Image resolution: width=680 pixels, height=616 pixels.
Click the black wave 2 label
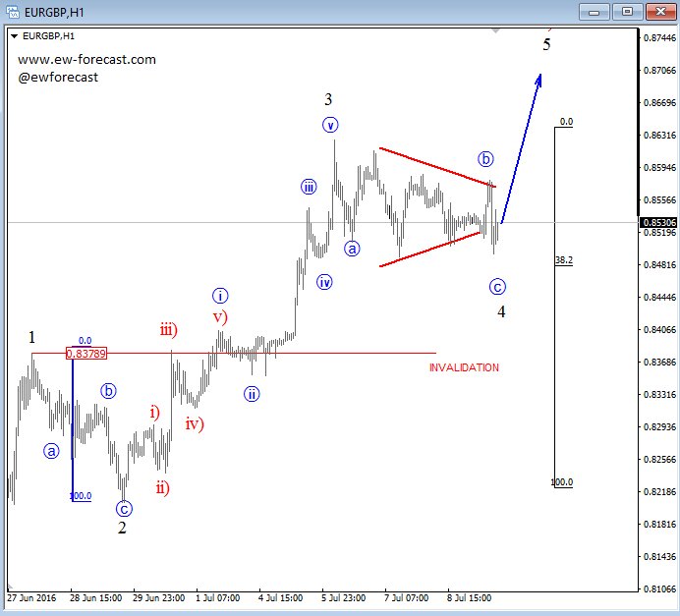tap(122, 528)
